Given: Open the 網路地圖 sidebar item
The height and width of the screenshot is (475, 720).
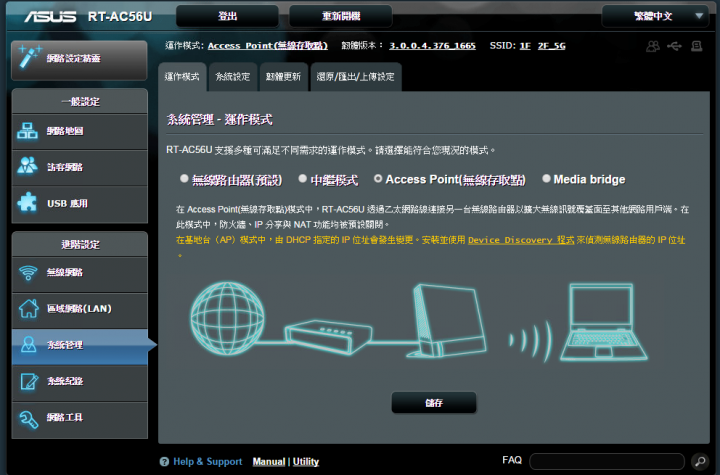Looking at the screenshot, I should tap(79, 131).
